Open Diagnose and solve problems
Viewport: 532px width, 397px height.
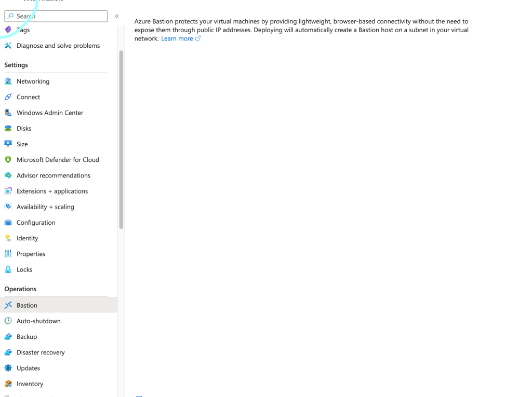tap(58, 46)
